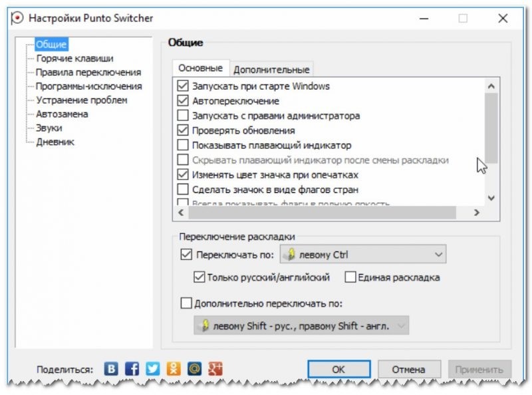Toggle 'Автопереключение' checkbox
The width and height of the screenshot is (532, 395).
pyautogui.click(x=183, y=100)
